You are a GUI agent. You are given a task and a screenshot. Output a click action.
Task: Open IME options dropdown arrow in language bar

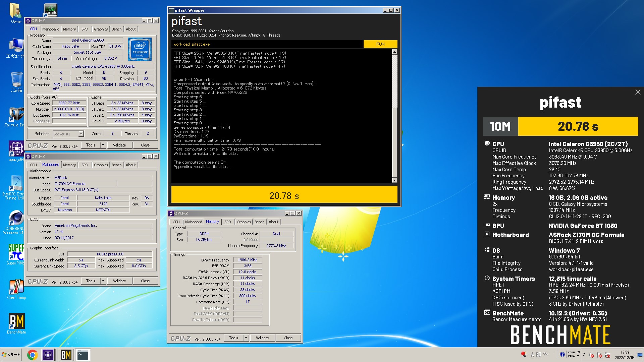tap(578, 356)
